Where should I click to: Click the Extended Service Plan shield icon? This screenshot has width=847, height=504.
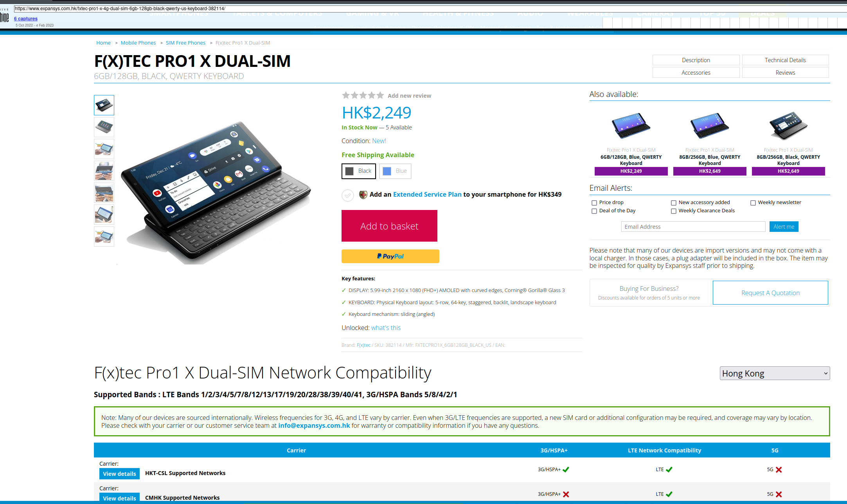(x=363, y=194)
